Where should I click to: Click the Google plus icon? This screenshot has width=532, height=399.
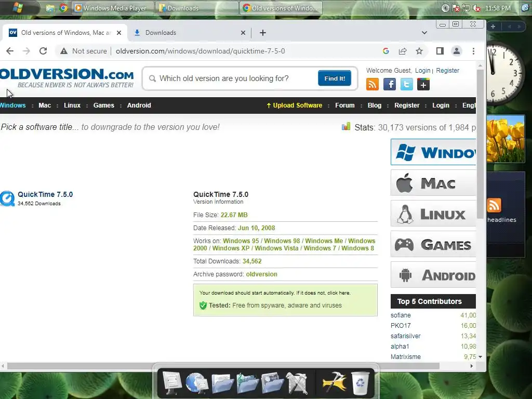423,84
